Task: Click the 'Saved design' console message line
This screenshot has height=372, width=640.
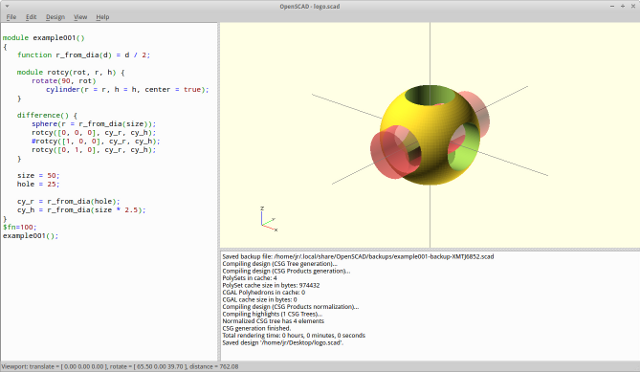Action: 283,343
